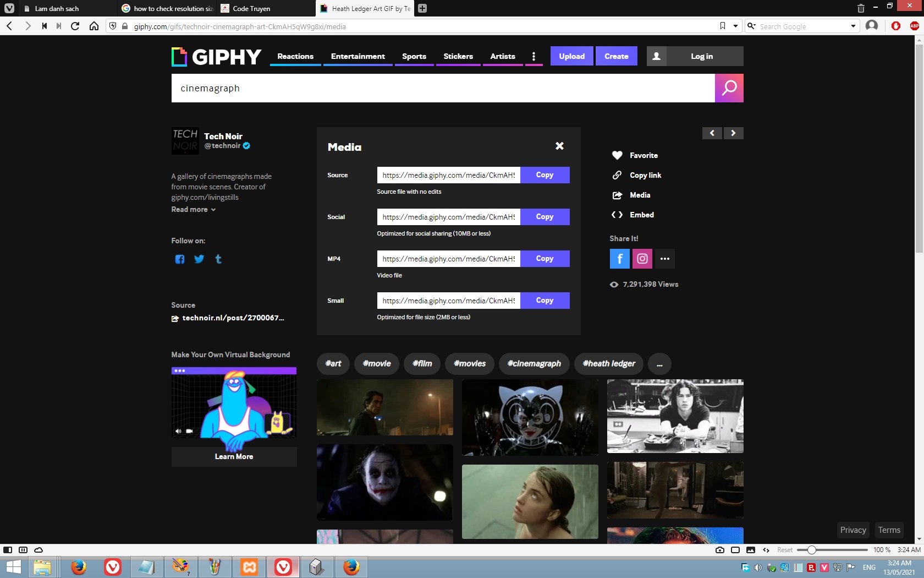Click the user profile icon

656,56
